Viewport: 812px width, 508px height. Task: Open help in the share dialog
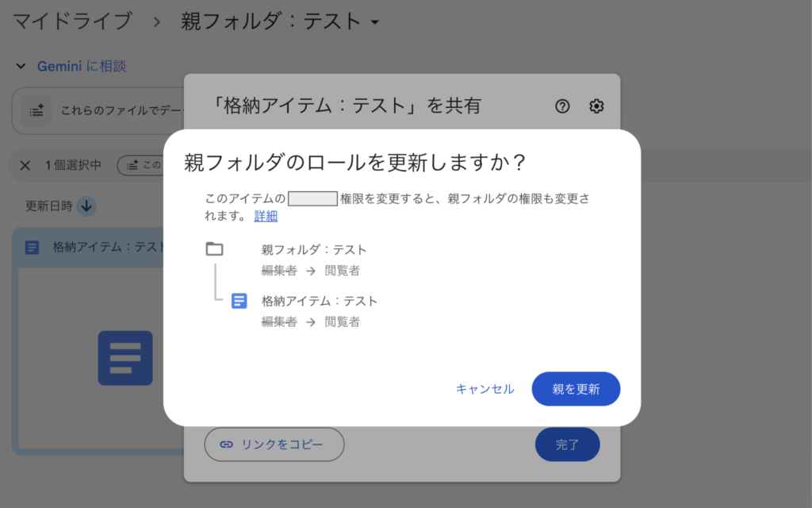pyautogui.click(x=562, y=106)
